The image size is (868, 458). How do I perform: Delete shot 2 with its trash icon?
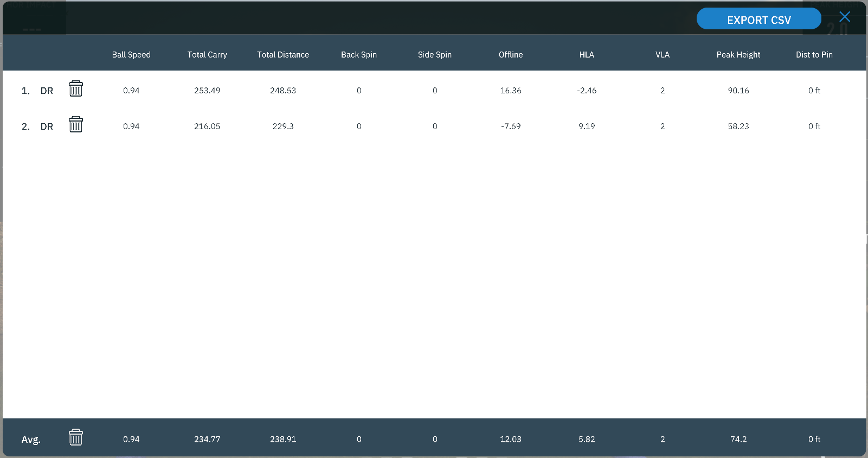coord(76,125)
